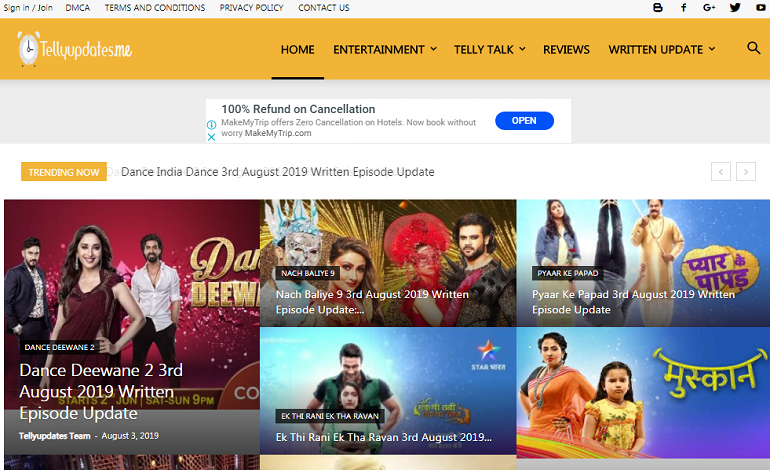The width and height of the screenshot is (770, 470).
Task: Click the Tellyupdates.me clock logo
Action: click(x=75, y=49)
